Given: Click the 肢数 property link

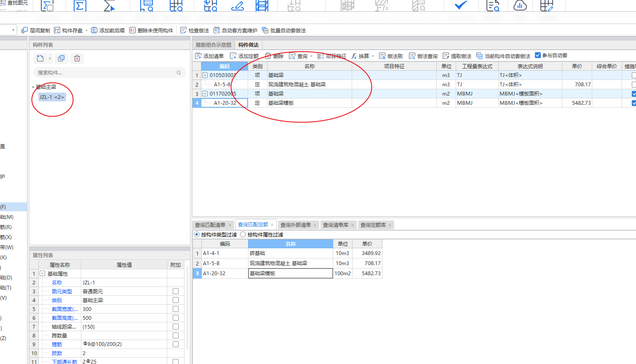Looking at the screenshot, I should click(57, 353).
